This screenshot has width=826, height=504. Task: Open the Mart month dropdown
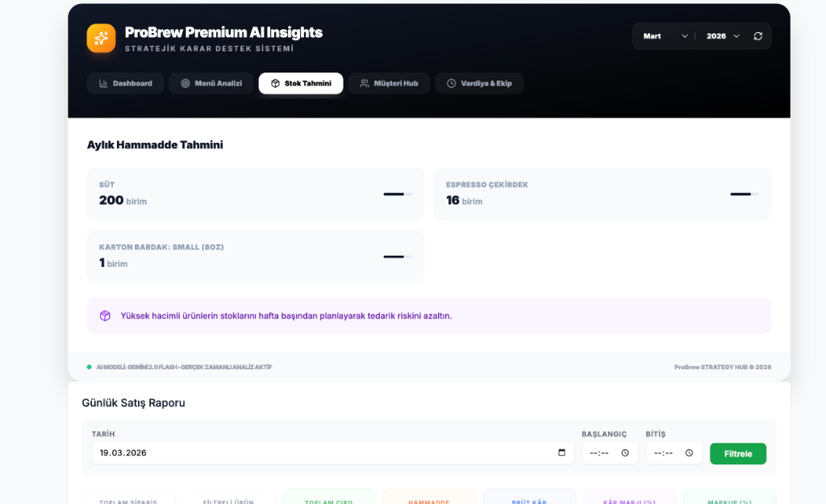(x=665, y=36)
